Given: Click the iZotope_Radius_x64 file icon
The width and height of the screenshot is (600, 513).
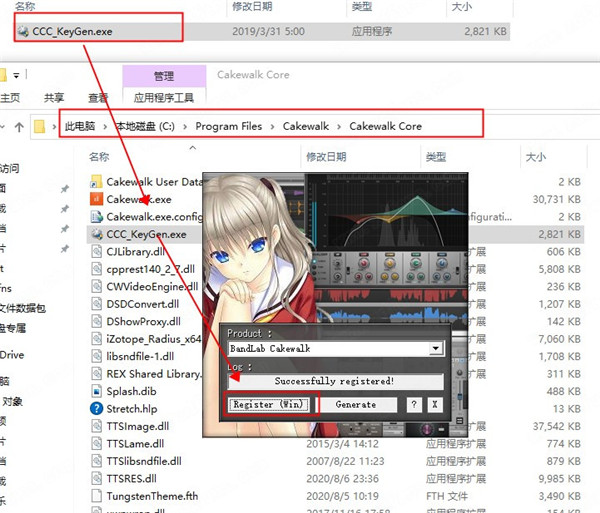Looking at the screenshot, I should [96, 339].
